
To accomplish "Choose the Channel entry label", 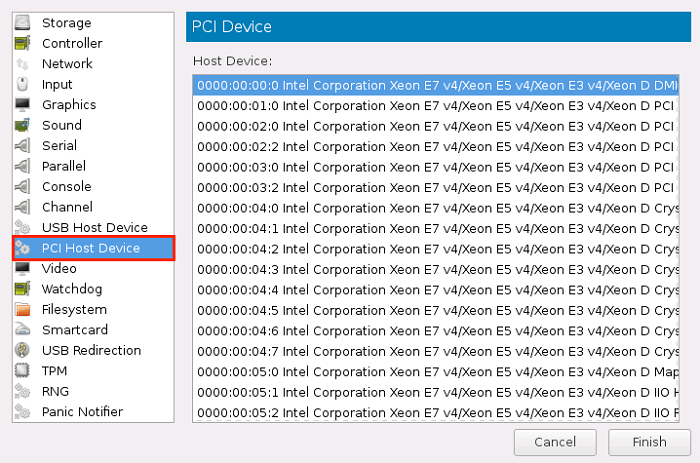I will tap(67, 207).
